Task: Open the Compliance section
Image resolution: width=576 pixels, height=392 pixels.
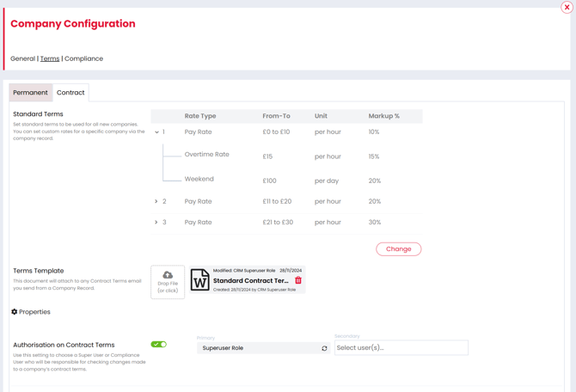Action: [83, 58]
